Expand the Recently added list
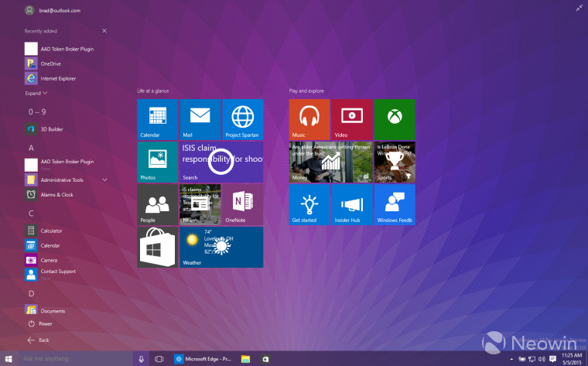The height and width of the screenshot is (366, 588). [x=36, y=93]
